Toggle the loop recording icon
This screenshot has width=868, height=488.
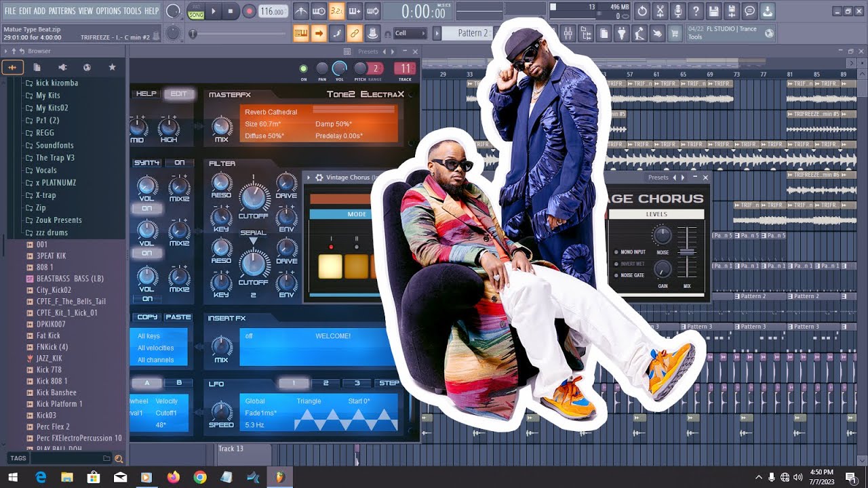372,11
